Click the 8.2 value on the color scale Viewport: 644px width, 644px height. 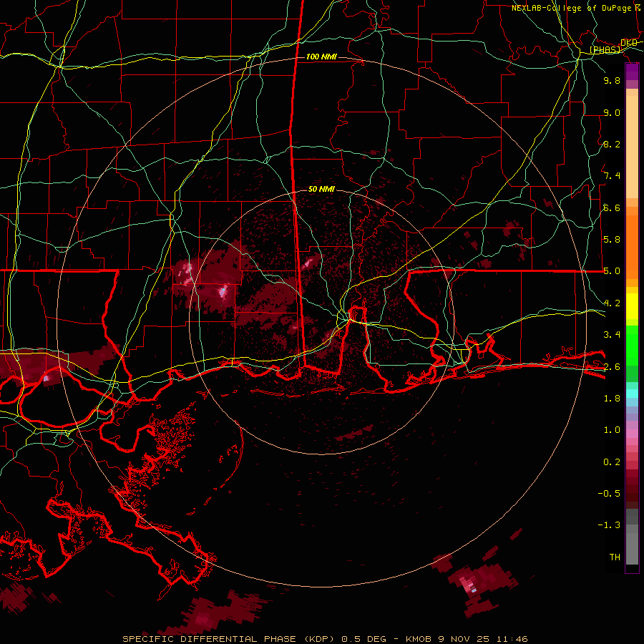(612, 144)
